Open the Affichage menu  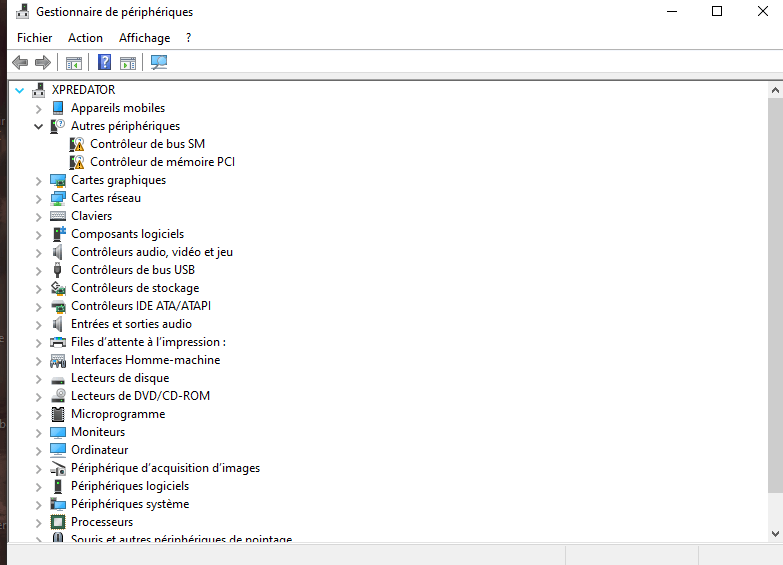[x=144, y=38]
